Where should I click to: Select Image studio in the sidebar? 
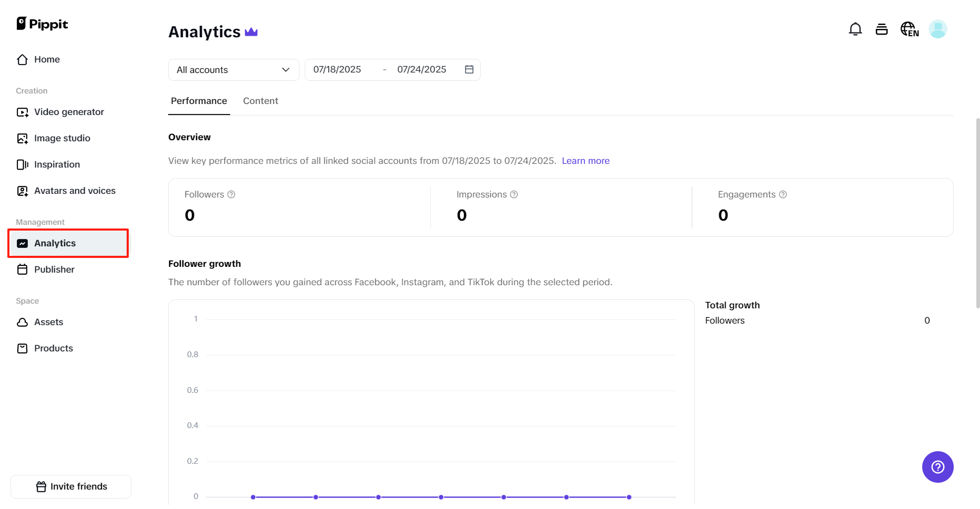pos(61,138)
